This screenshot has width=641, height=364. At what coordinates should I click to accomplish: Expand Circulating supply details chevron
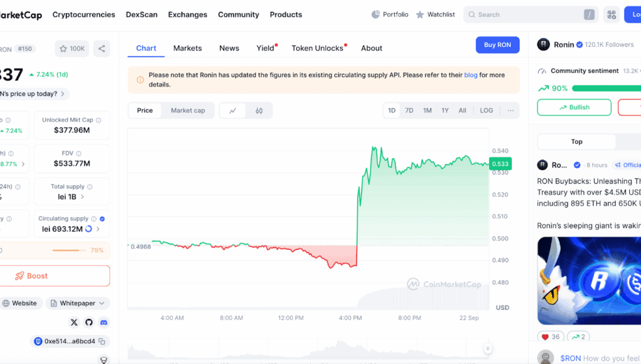click(x=98, y=229)
